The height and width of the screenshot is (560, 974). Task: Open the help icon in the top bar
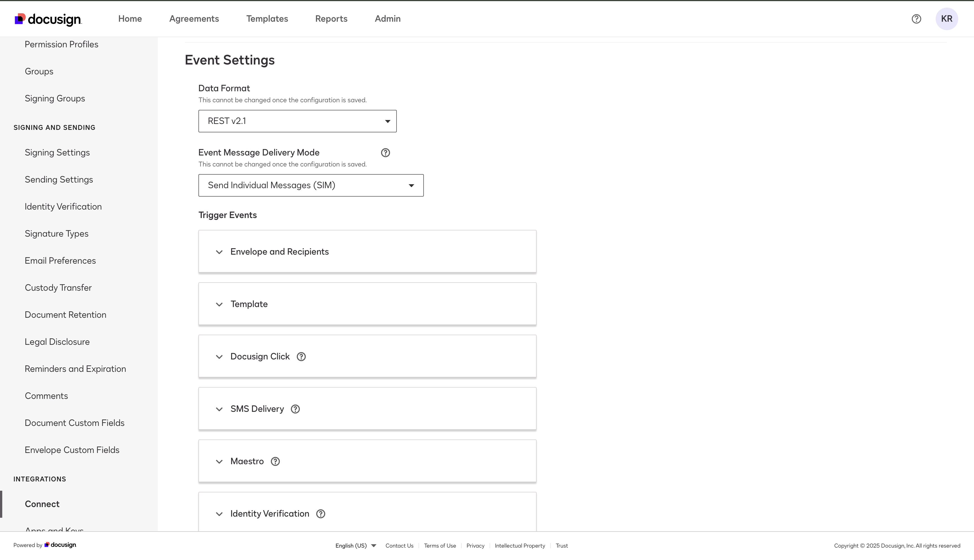[x=917, y=19]
